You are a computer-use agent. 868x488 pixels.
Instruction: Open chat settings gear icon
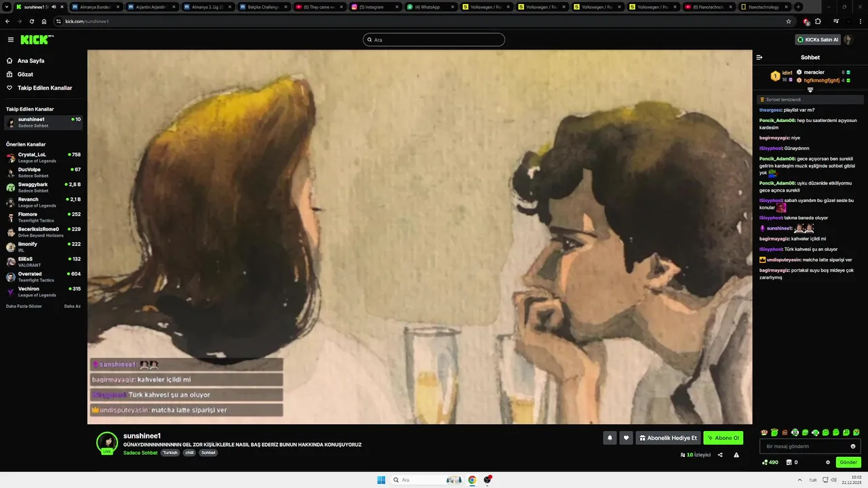(x=828, y=462)
